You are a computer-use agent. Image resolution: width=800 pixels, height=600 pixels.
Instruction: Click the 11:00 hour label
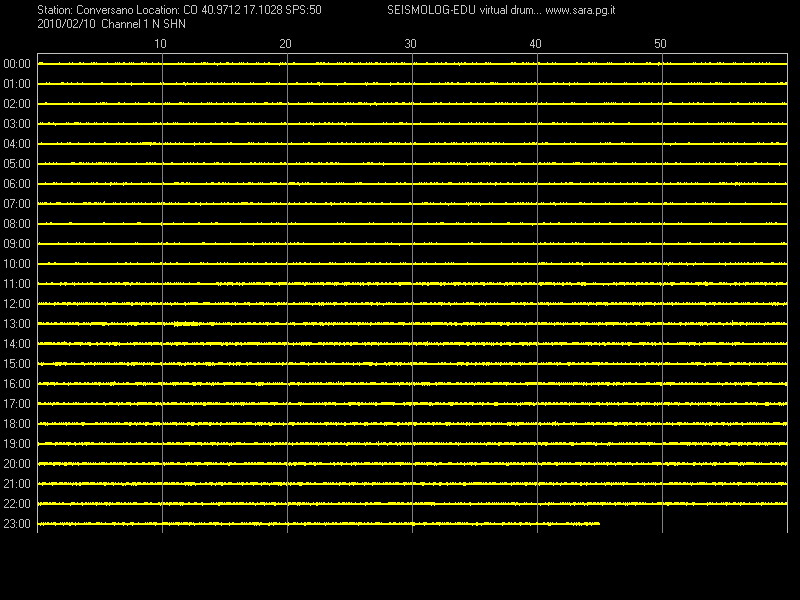point(17,284)
